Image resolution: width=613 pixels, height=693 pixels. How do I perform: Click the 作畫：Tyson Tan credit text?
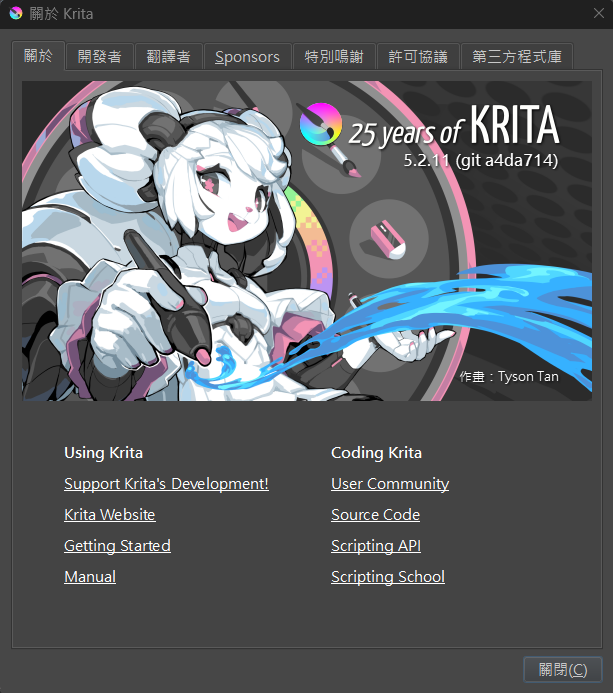pyautogui.click(x=509, y=376)
